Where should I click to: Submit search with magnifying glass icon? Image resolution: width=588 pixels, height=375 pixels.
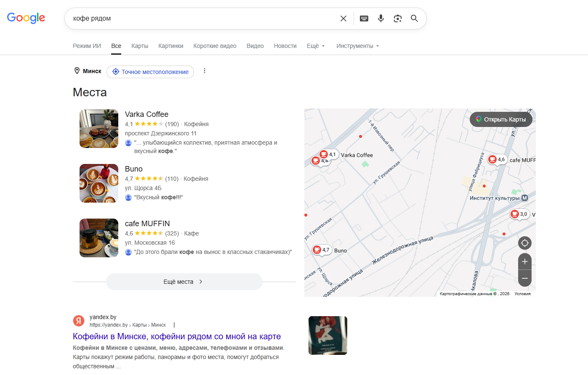coord(415,18)
